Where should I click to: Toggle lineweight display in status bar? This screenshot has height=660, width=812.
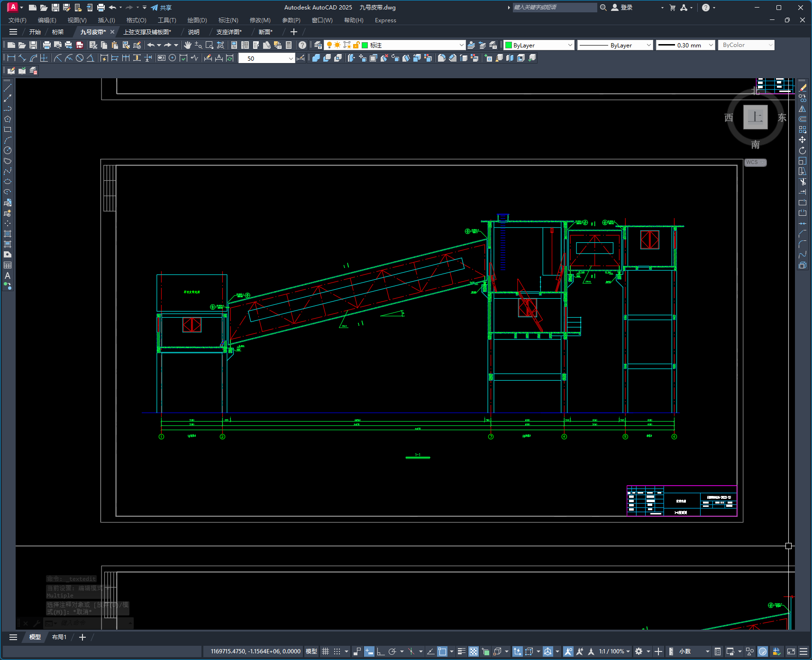click(461, 651)
